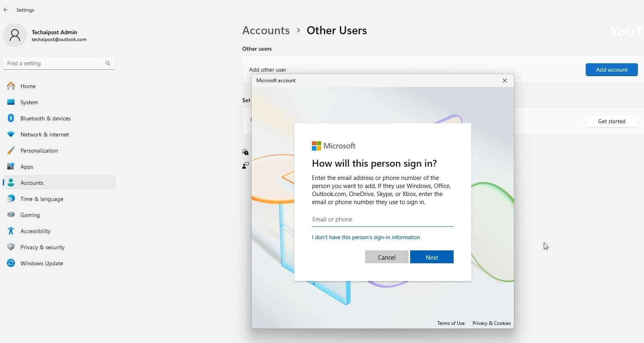
Task: Click the Privacy shield icon
Action: [x=11, y=247]
